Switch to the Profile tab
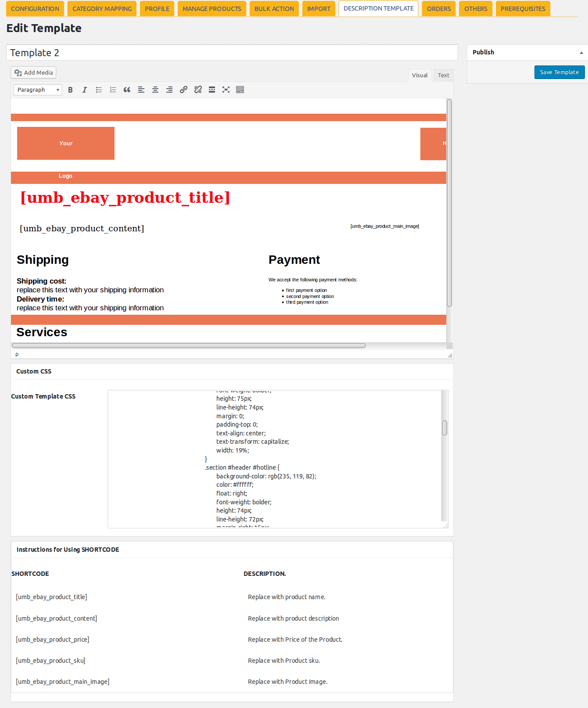The image size is (588, 708). (x=157, y=9)
